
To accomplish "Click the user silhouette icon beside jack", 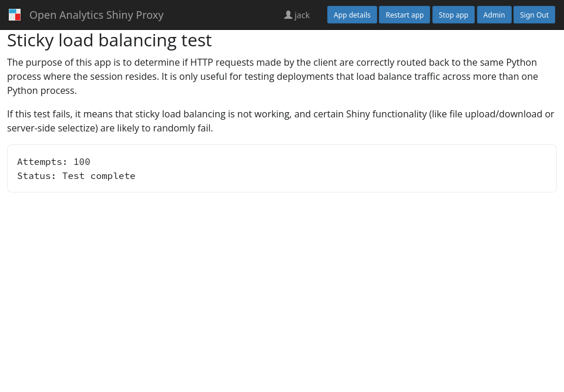I will (x=288, y=15).
